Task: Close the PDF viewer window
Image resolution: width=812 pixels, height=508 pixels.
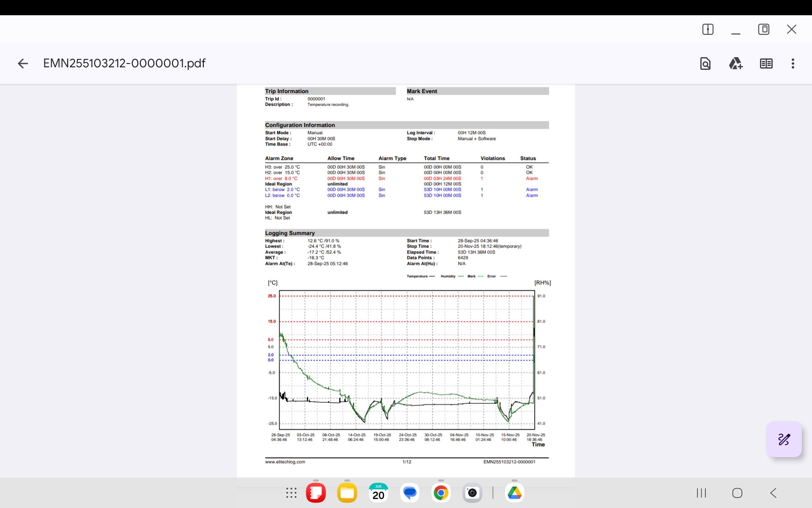Action: pos(791,29)
